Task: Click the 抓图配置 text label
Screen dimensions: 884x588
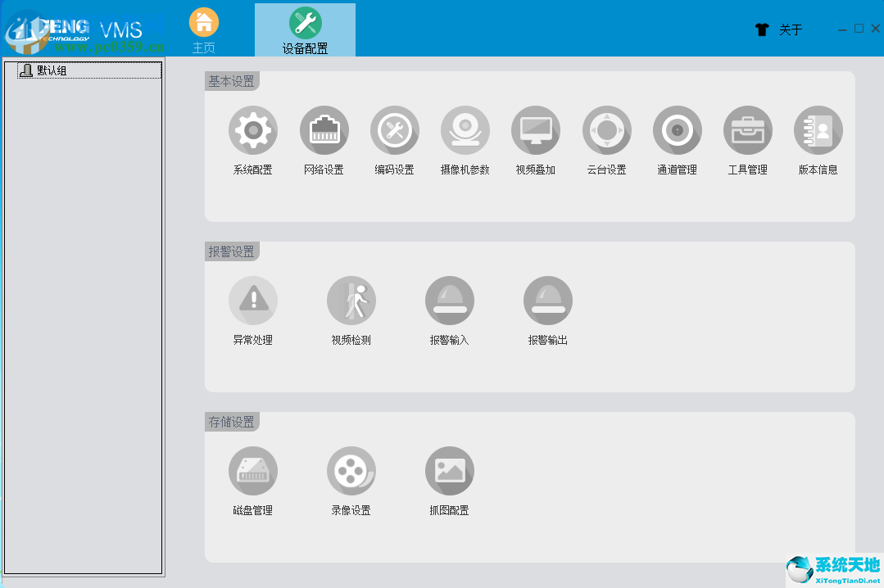Action: (449, 510)
